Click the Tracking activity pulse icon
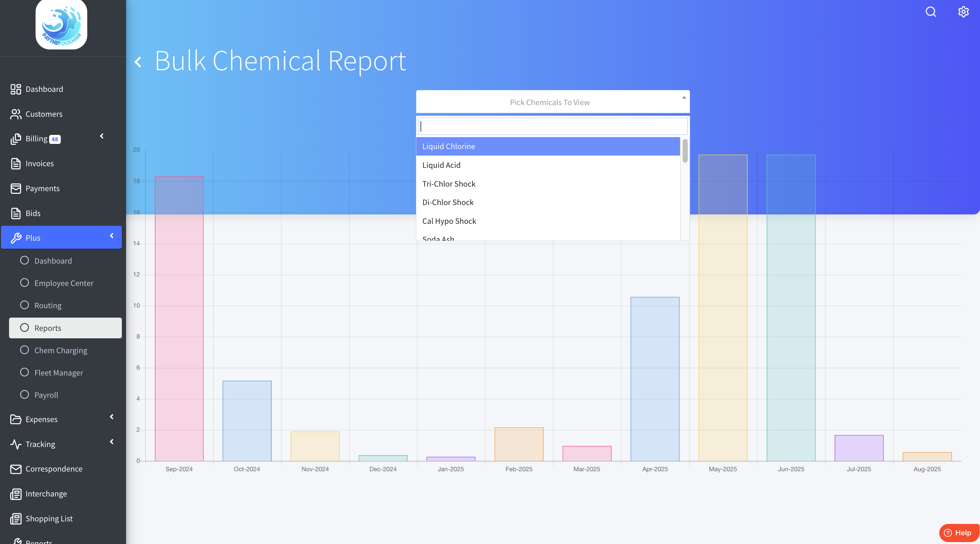980x544 pixels. coord(16,444)
